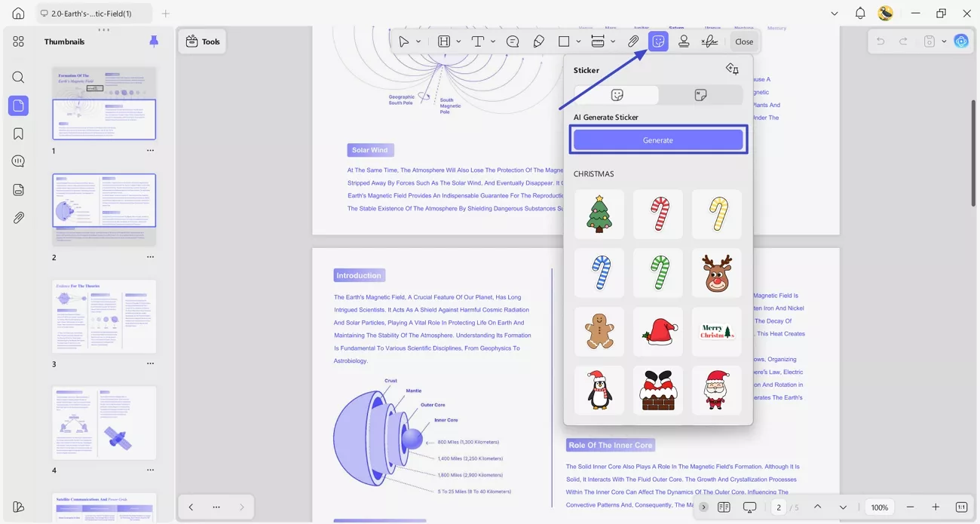Expand the bottom bar collapse arrow

(703, 507)
